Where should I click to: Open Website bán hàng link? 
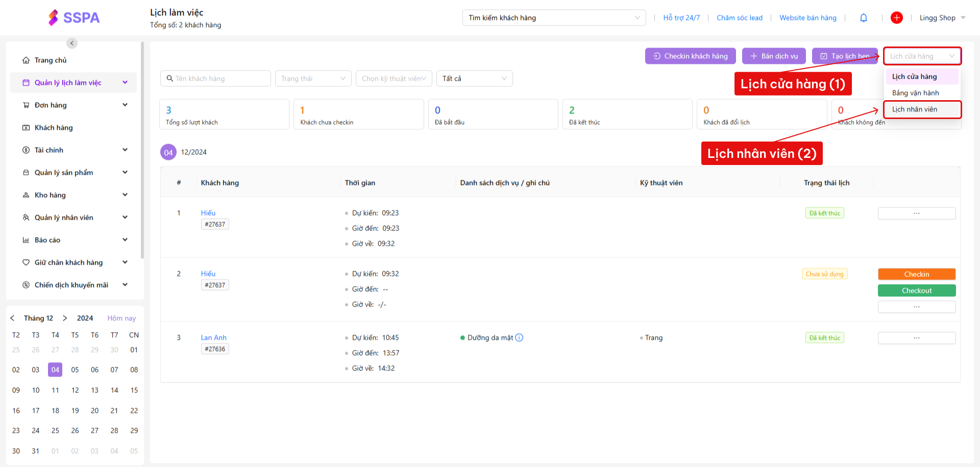pos(808,18)
